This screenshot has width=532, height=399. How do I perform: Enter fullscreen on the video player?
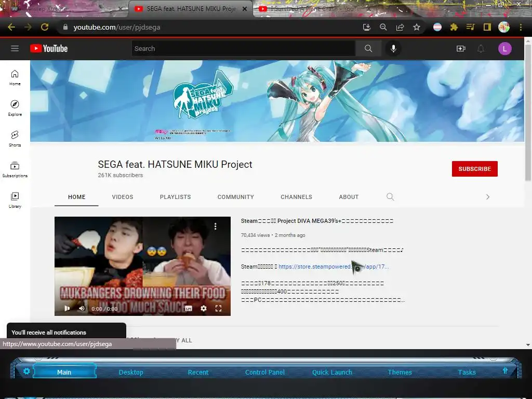(x=219, y=309)
